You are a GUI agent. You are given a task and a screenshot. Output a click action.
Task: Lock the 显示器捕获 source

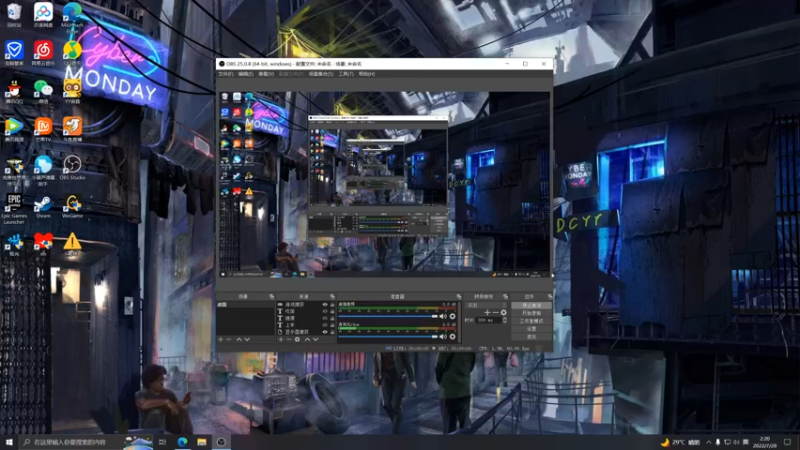[x=332, y=332]
